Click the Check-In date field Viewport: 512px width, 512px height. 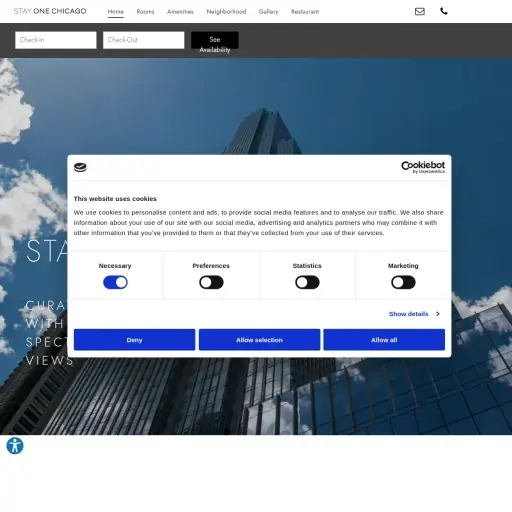pos(56,40)
